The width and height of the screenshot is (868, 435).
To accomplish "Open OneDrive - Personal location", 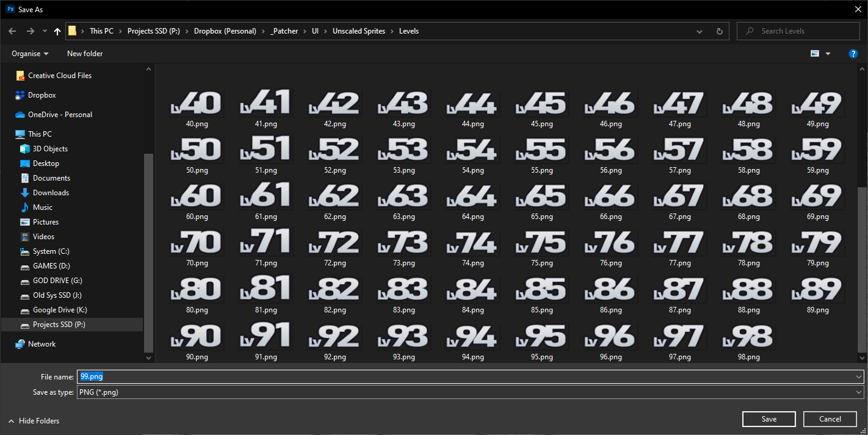I will [60, 115].
